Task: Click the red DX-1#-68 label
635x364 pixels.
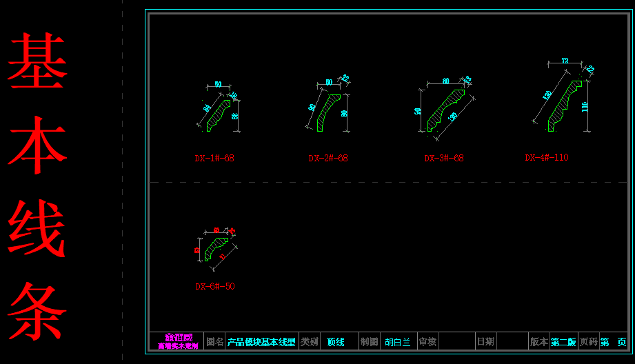Action: click(x=214, y=158)
